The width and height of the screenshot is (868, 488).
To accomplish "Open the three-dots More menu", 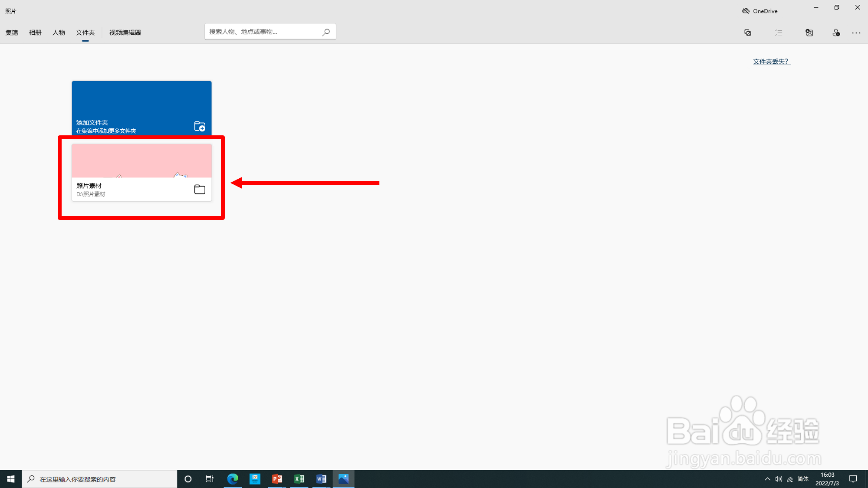I will (856, 33).
